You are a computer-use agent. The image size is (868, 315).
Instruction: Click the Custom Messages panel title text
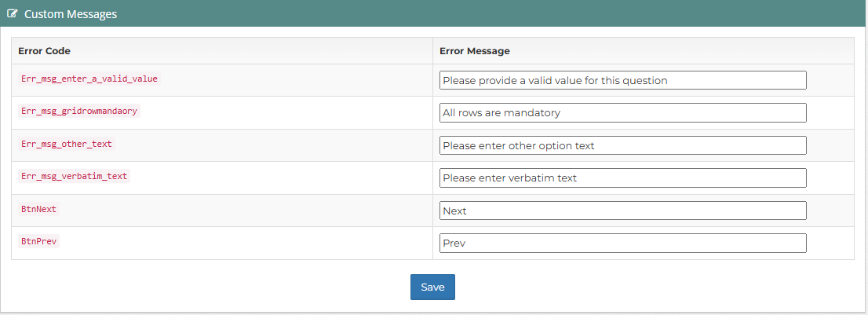71,14
